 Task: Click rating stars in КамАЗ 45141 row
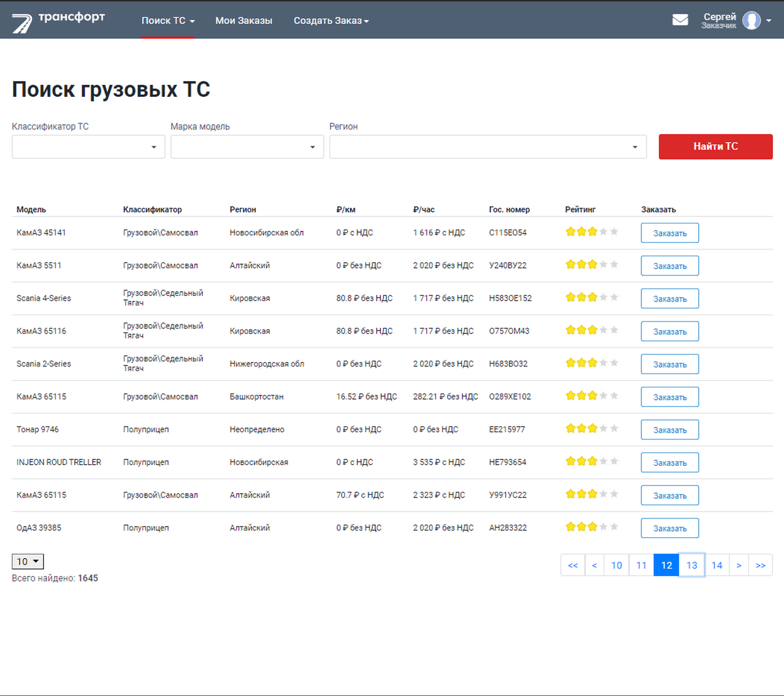[591, 232]
